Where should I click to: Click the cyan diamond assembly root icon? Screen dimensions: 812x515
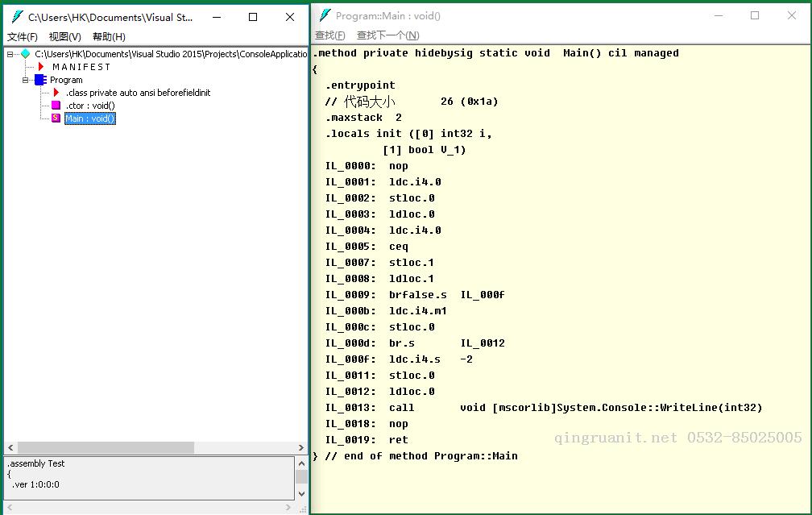pyautogui.click(x=26, y=53)
